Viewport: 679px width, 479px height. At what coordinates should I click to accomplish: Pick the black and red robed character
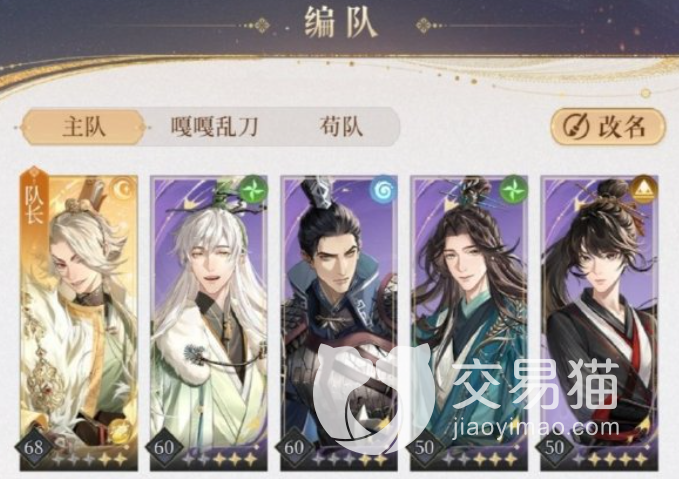[599, 323]
